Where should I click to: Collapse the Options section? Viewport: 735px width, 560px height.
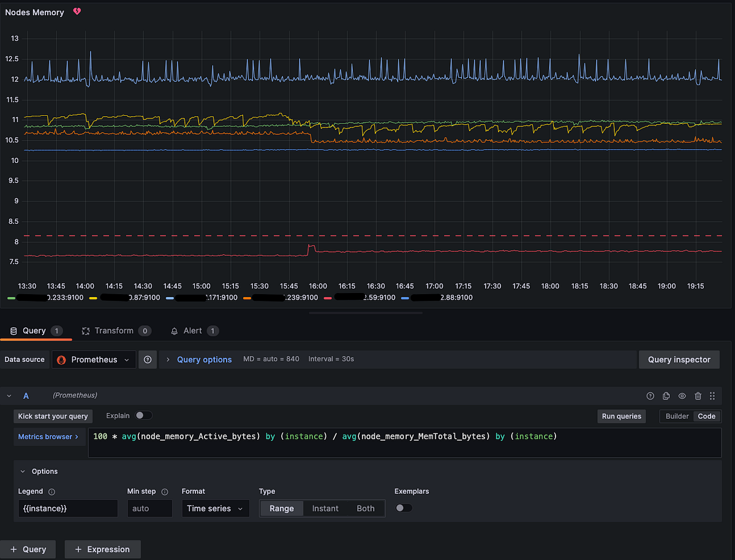23,471
